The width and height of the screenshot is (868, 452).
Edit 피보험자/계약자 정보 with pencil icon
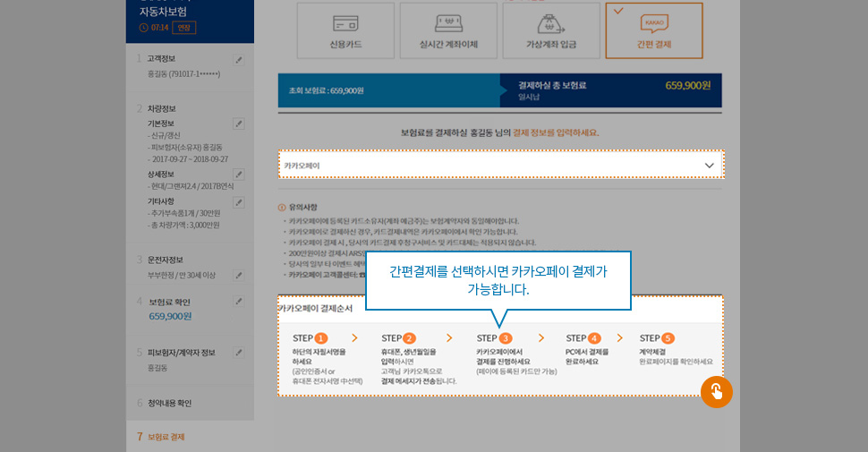pos(239,352)
